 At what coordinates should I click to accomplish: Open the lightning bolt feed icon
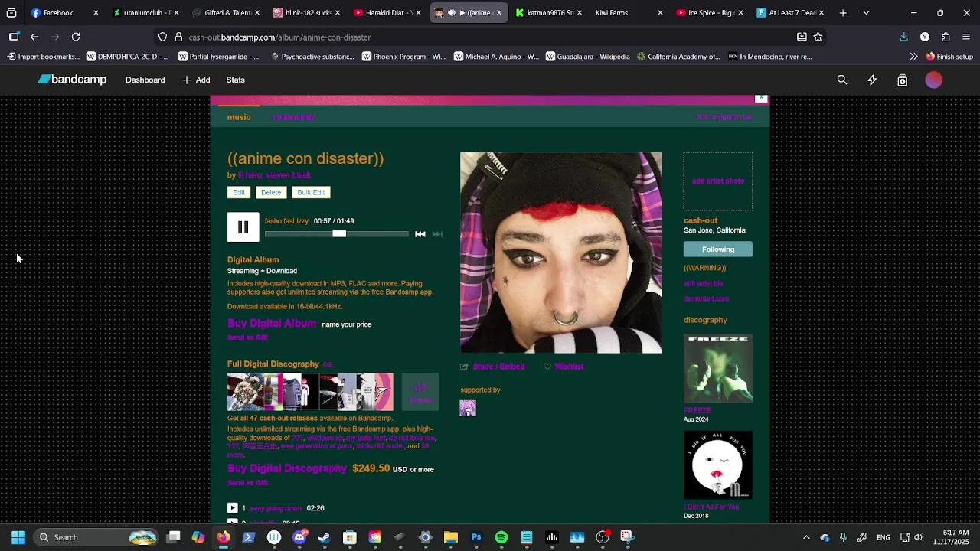coord(872,80)
